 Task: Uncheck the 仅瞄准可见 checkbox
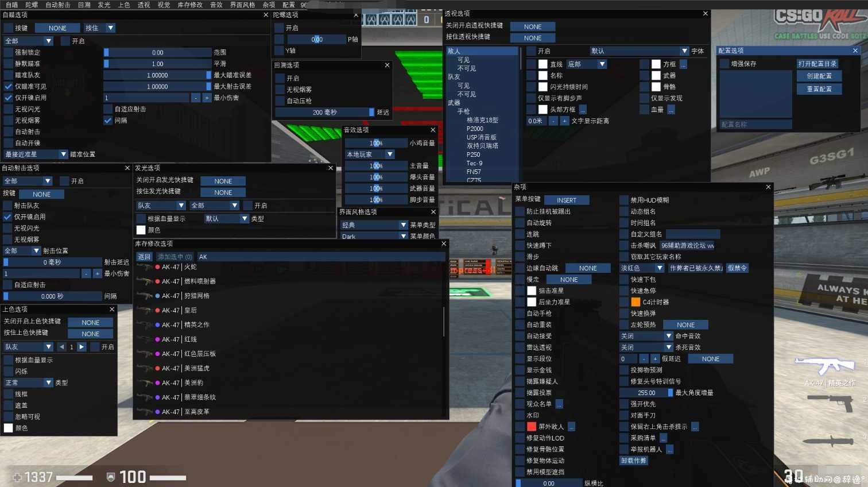click(x=8, y=87)
